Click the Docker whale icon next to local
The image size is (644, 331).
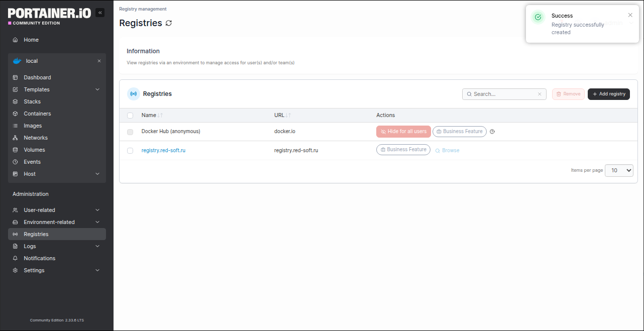tap(17, 61)
